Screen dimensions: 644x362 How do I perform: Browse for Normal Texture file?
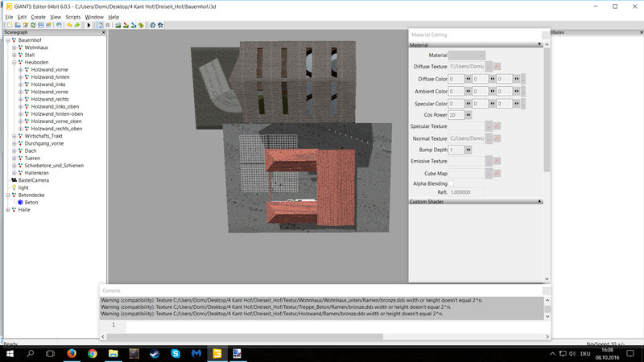click(489, 138)
